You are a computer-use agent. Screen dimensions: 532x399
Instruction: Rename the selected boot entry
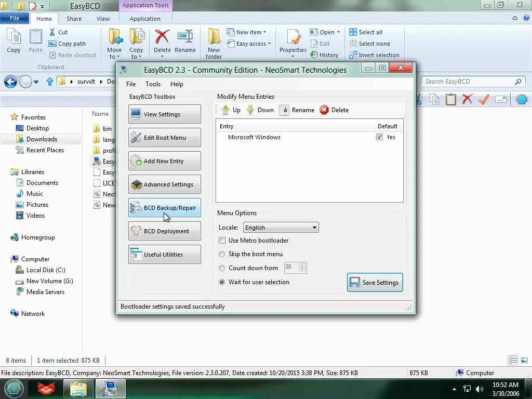pyautogui.click(x=297, y=110)
